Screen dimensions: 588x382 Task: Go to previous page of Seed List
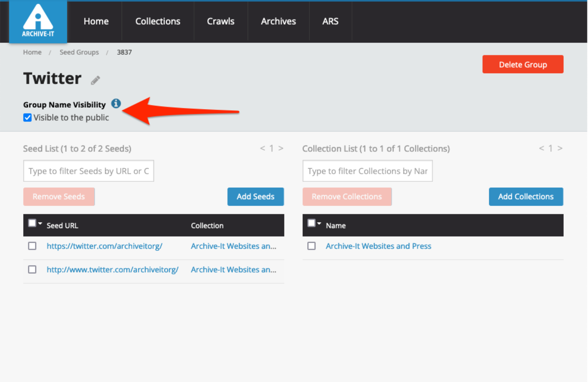[262, 148]
